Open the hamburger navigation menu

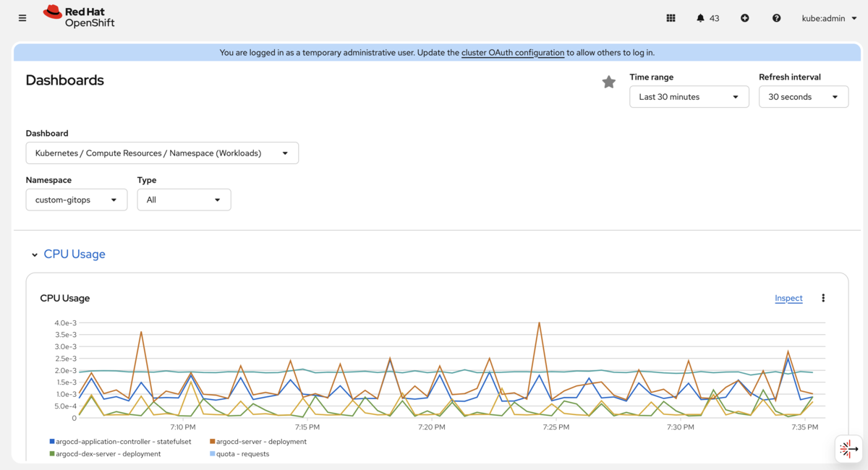pos(22,18)
